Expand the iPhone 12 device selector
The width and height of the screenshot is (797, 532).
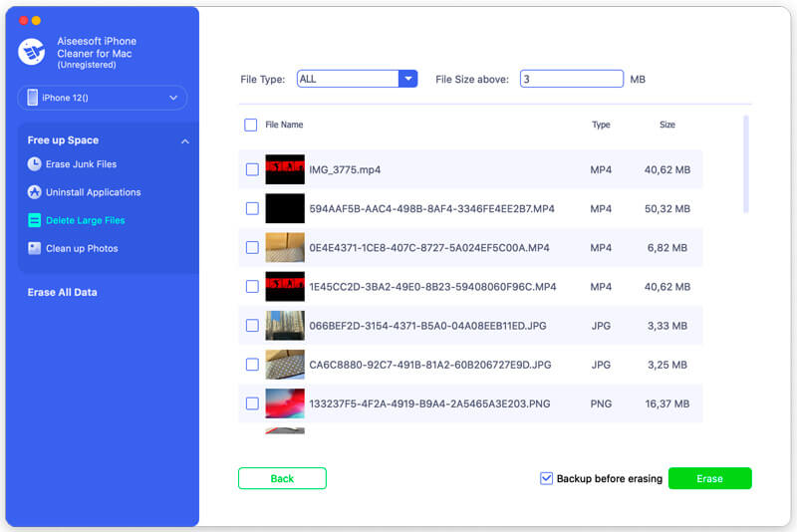(x=173, y=98)
